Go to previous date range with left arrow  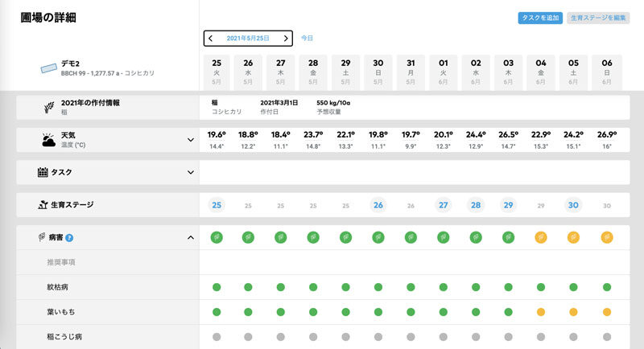pyautogui.click(x=211, y=38)
